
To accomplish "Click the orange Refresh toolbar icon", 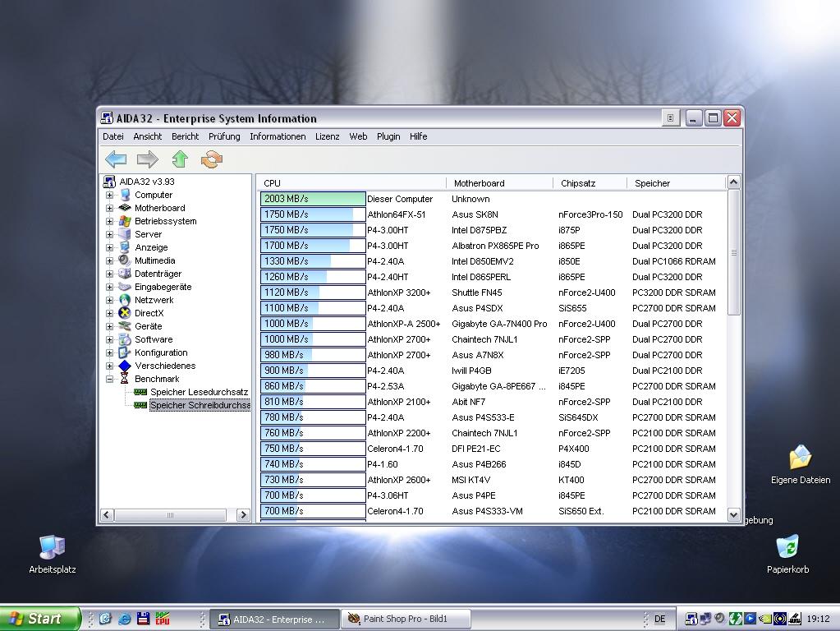I will coord(212,159).
